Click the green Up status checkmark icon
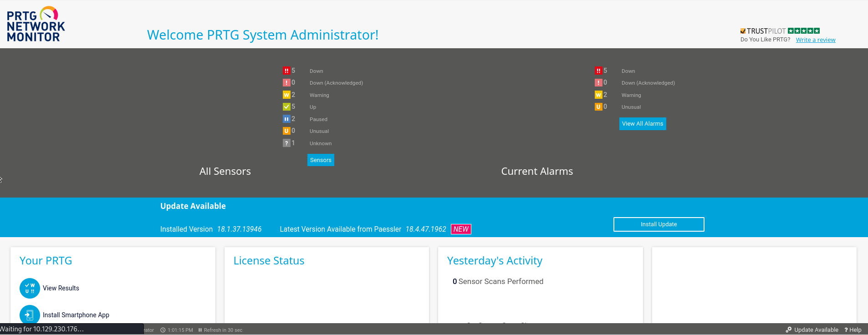Viewport: 868px width, 335px height. coord(286,107)
